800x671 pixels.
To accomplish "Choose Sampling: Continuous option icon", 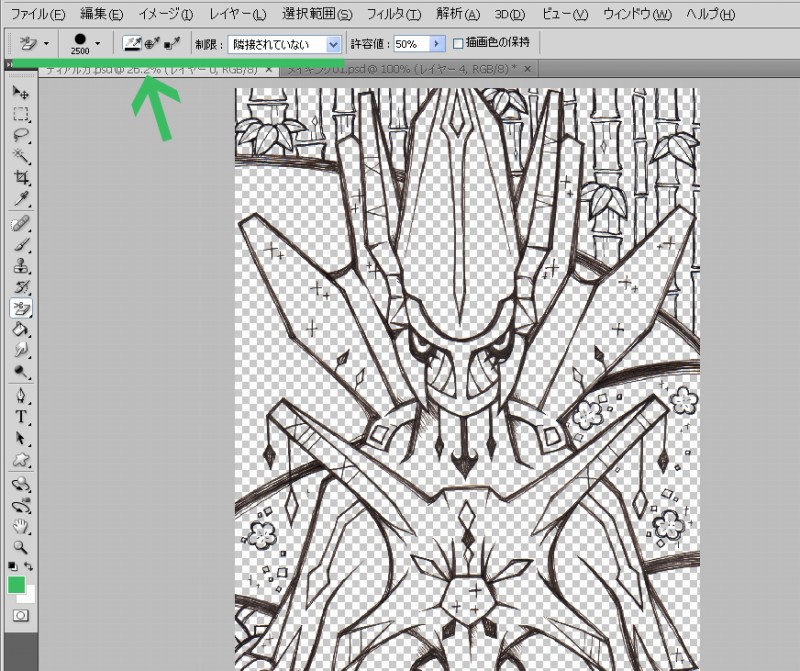I will pos(132,44).
